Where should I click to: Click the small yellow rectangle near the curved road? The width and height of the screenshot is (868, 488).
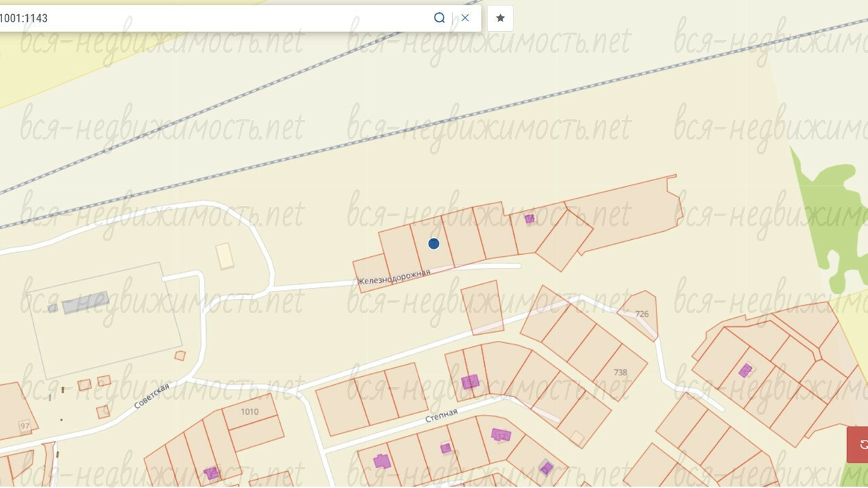(x=224, y=256)
